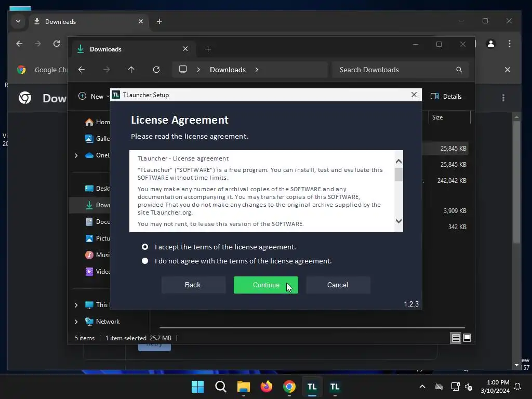Show hidden system tray icons
Screen dimensions: 532x399
(422, 387)
